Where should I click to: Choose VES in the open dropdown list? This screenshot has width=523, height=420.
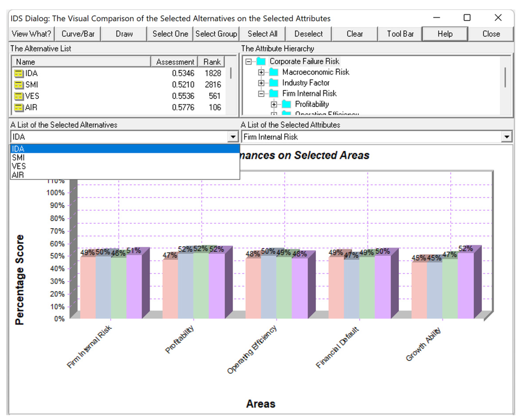click(19, 166)
